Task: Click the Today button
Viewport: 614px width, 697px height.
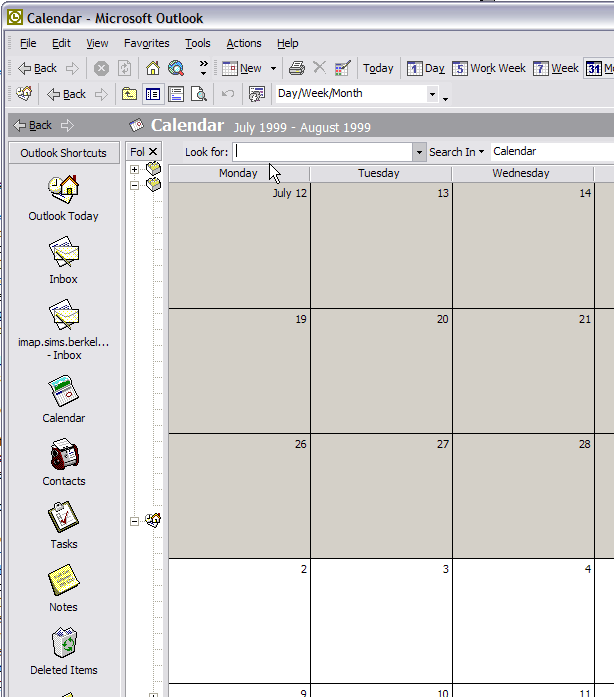Action: coord(378,68)
